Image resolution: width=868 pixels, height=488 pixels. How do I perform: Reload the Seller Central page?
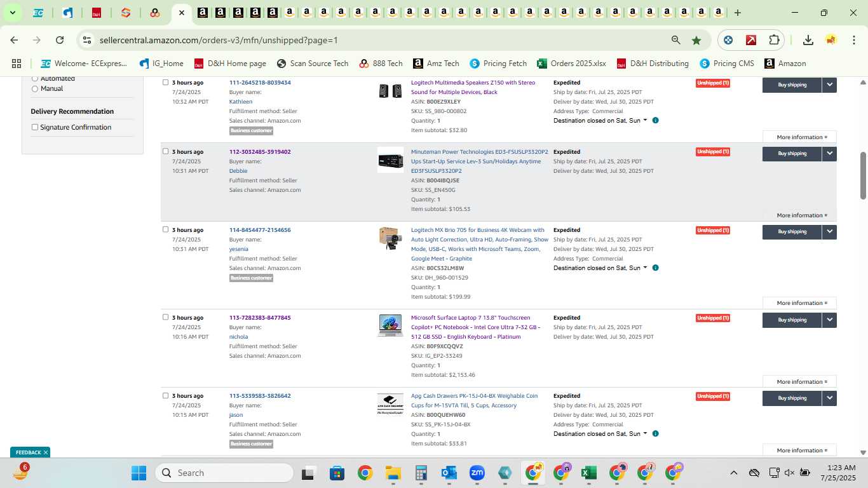point(60,40)
